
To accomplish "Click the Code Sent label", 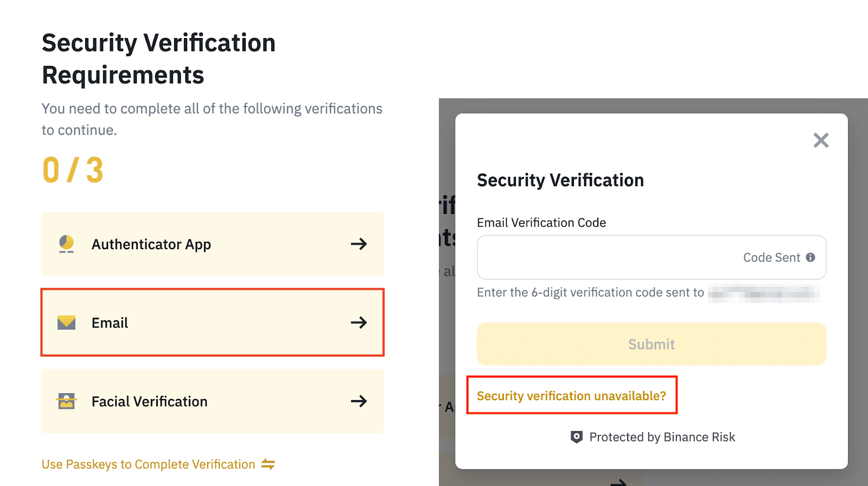I will pyautogui.click(x=771, y=257).
